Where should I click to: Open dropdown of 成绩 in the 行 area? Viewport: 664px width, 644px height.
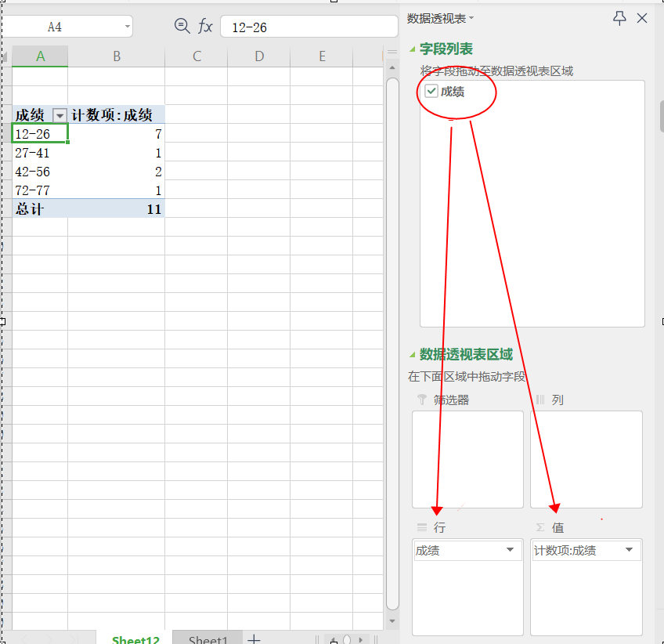511,550
